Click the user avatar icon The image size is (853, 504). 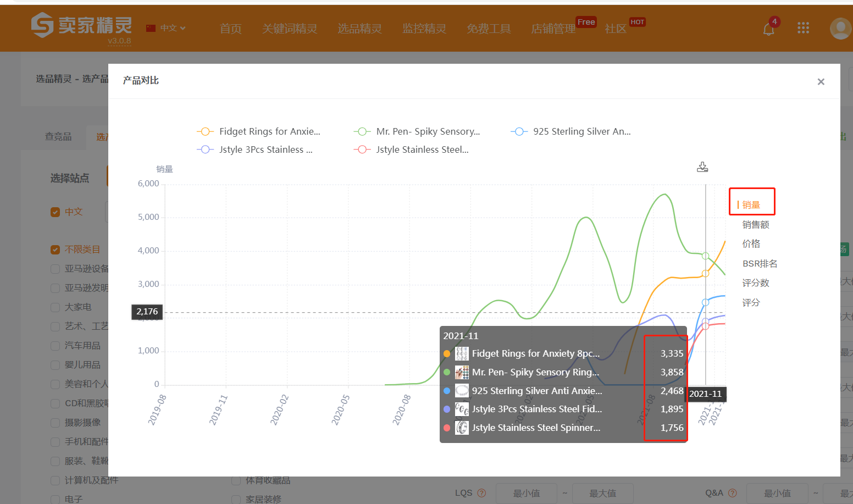pyautogui.click(x=840, y=29)
